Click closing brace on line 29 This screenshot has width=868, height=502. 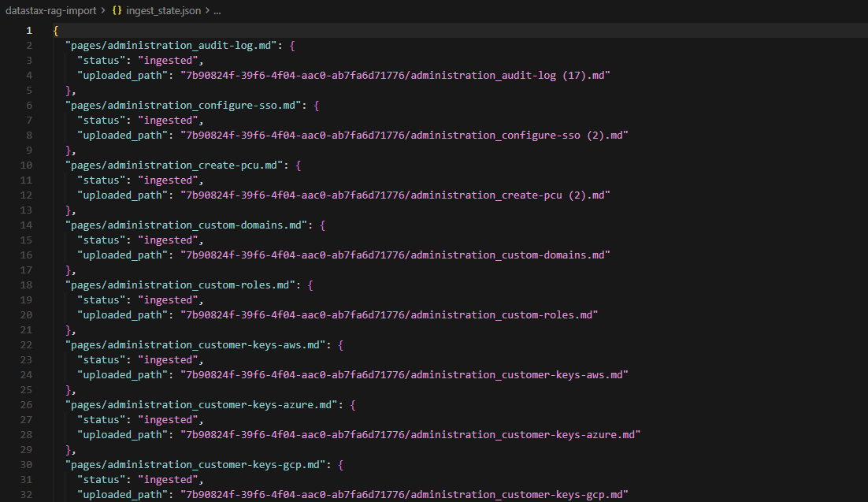tap(68, 449)
